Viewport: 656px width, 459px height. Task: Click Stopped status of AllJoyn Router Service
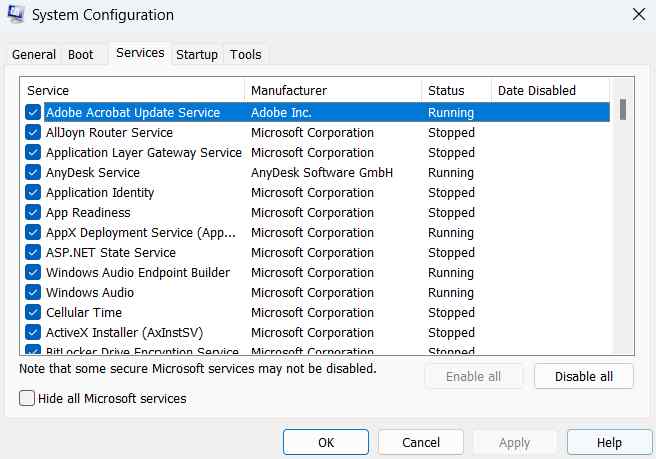click(451, 133)
